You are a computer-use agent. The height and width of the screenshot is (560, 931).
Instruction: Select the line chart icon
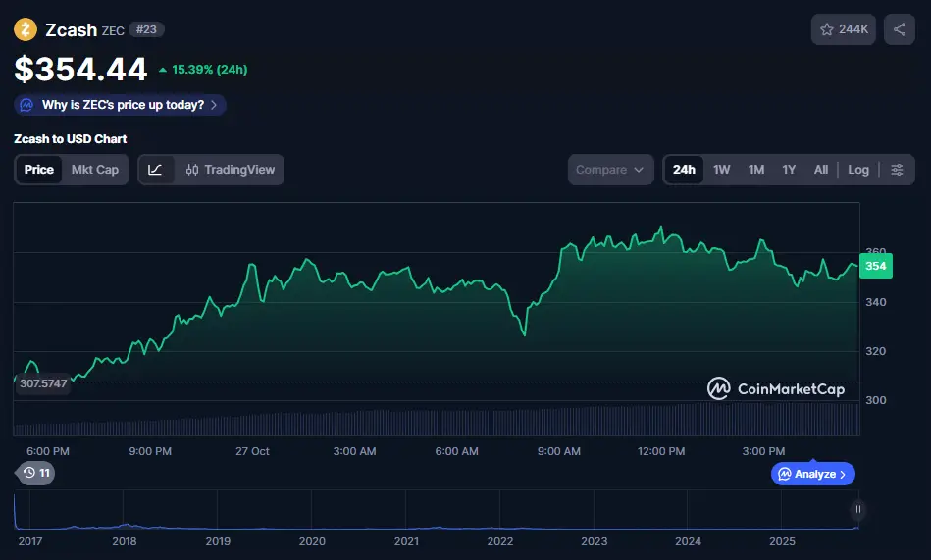click(156, 170)
